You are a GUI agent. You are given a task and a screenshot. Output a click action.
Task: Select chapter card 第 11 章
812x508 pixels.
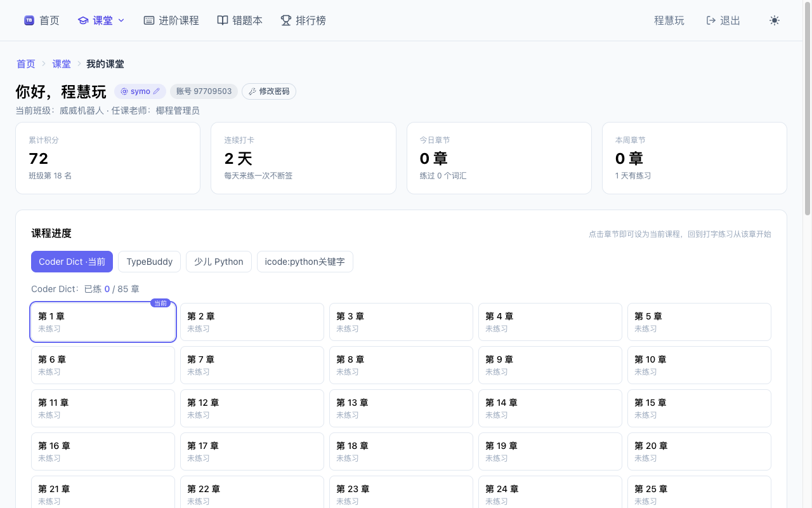coord(103,408)
